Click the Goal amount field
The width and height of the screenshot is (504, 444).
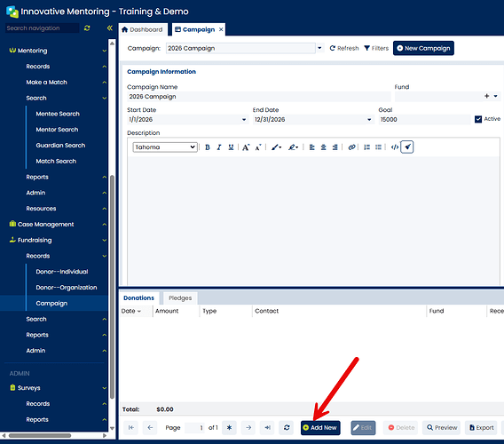424,119
